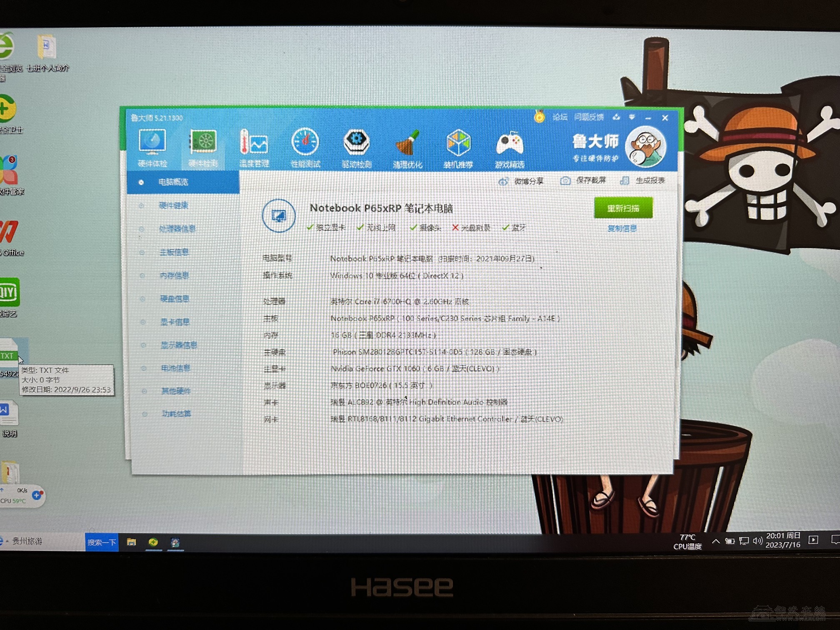Screen dimensions: 840x630
Task: Click the Phison 128 GB disk text
Action: tap(435, 352)
